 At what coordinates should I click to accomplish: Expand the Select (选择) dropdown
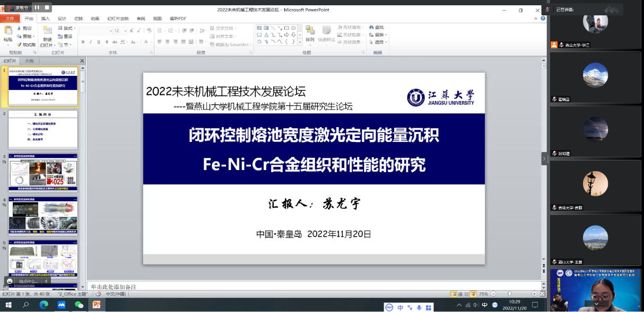click(379, 42)
